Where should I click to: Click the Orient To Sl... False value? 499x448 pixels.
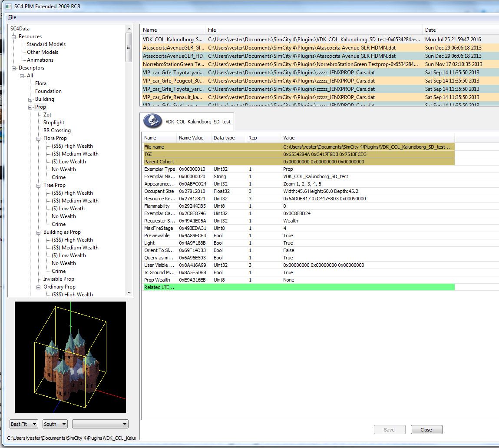point(289,251)
